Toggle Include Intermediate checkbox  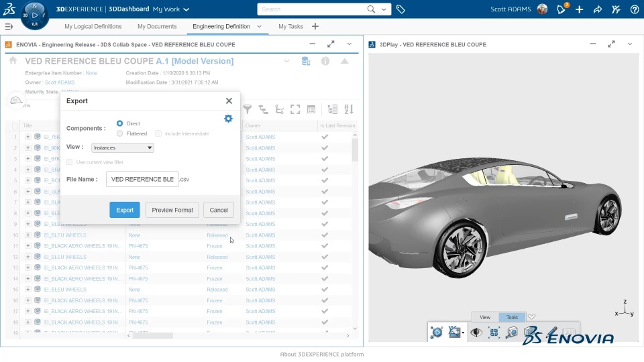click(158, 133)
